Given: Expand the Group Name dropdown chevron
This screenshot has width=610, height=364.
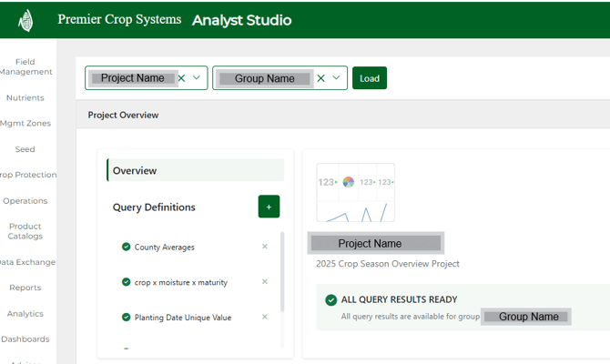Looking at the screenshot, I should click(x=336, y=78).
